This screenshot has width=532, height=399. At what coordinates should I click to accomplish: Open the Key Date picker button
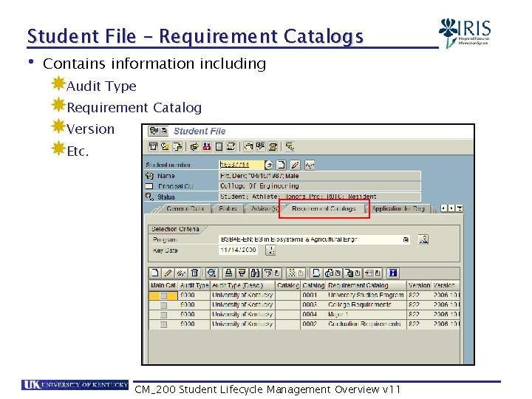[270, 250]
